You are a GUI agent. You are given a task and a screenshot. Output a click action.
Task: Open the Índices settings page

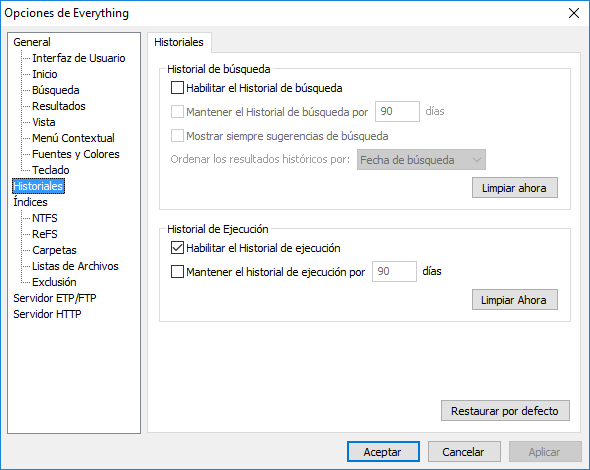[x=30, y=202]
